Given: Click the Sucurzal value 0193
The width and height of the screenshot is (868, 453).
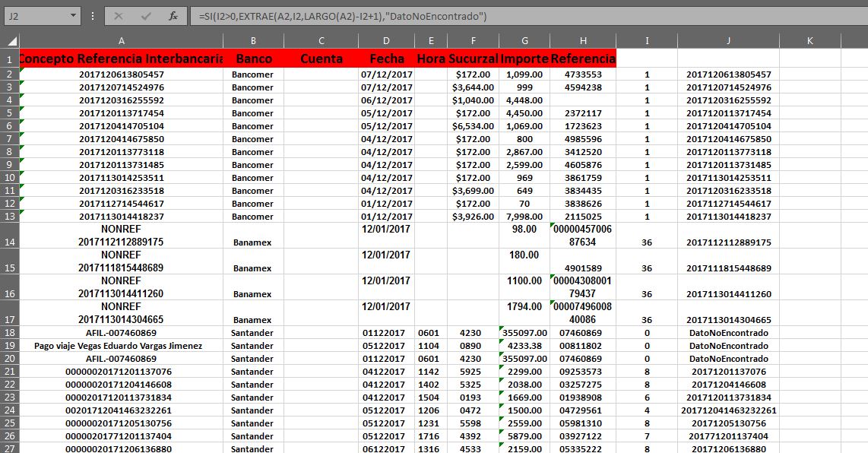Looking at the screenshot, I should click(474, 397).
